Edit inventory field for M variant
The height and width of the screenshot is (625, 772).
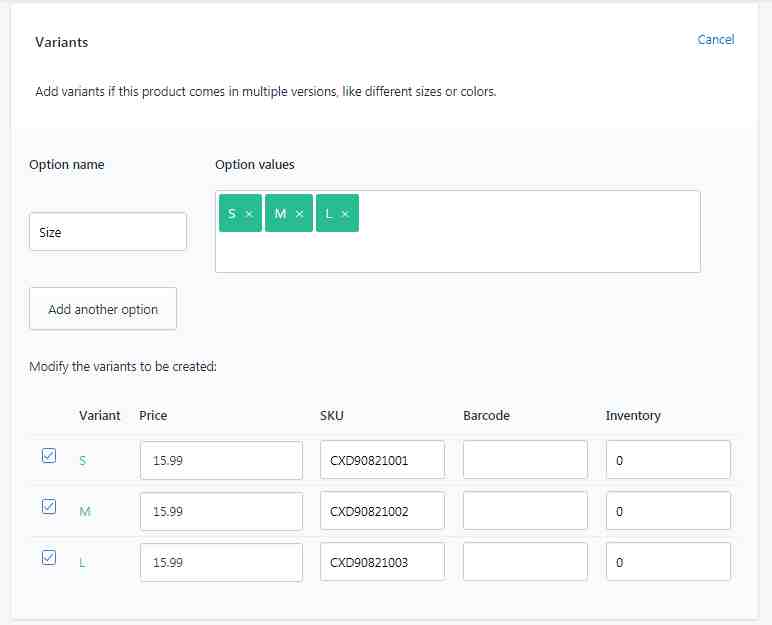click(669, 511)
